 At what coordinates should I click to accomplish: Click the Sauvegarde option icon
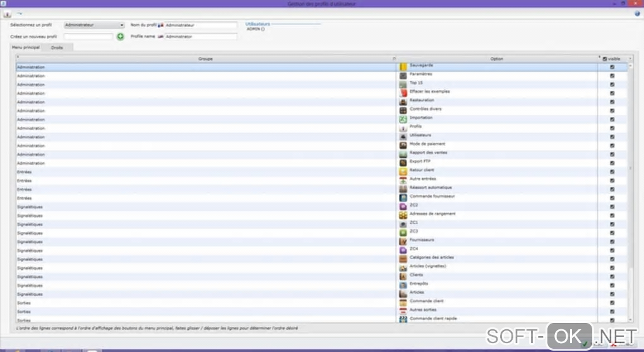[x=403, y=67]
